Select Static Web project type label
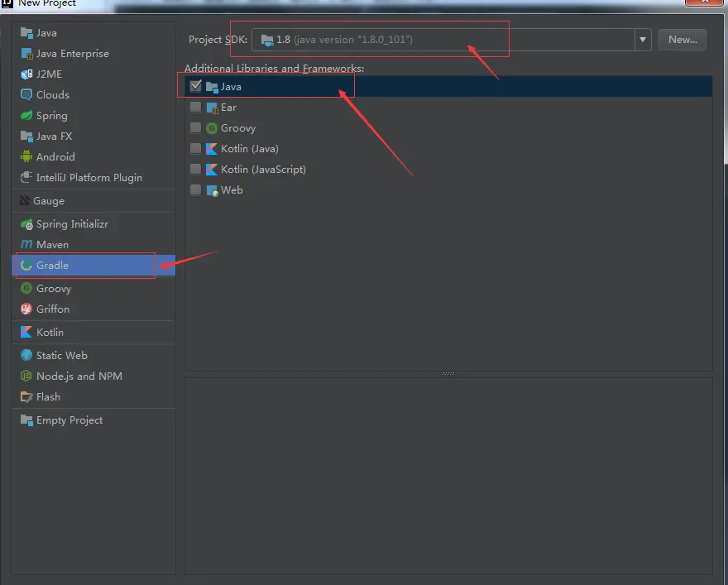728x585 pixels. 62,356
